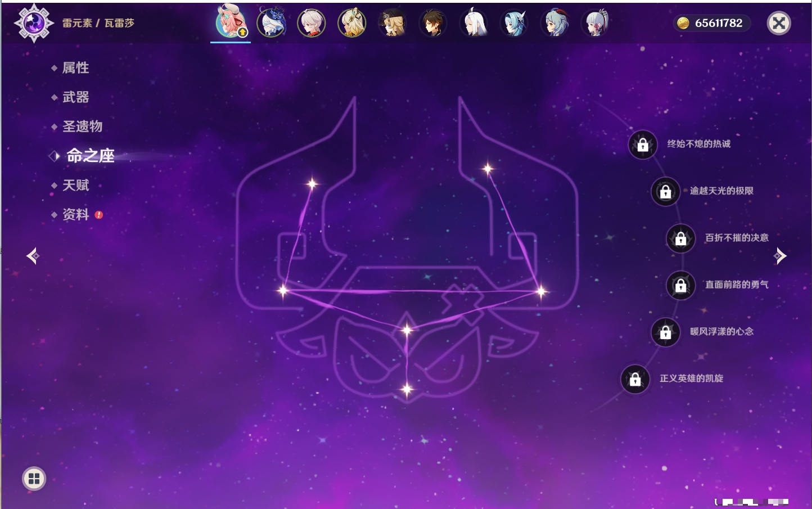Viewport: 812px width, 509px height.
Task: Close the character screen with X
Action: pos(779,23)
